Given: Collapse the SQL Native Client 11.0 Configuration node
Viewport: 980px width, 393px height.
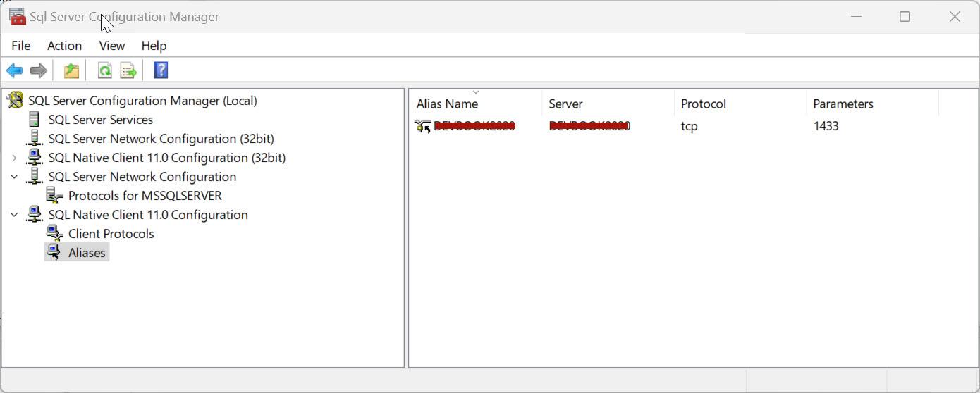Looking at the screenshot, I should tap(14, 215).
